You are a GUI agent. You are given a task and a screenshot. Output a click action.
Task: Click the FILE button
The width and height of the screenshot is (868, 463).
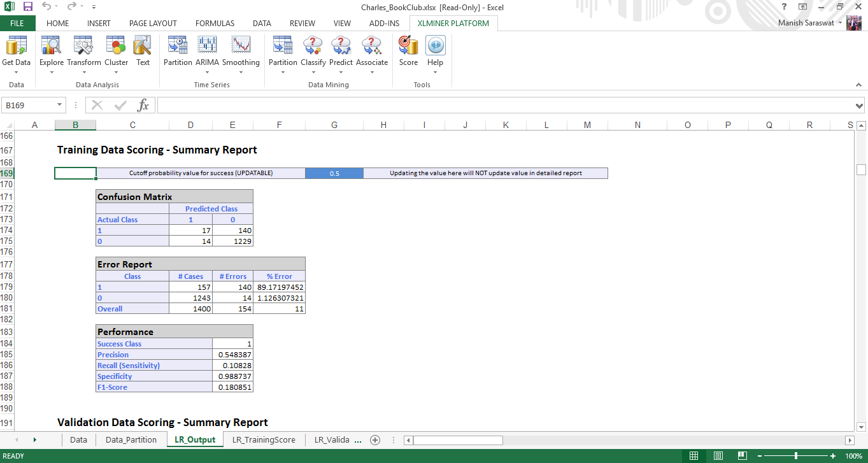click(x=17, y=24)
